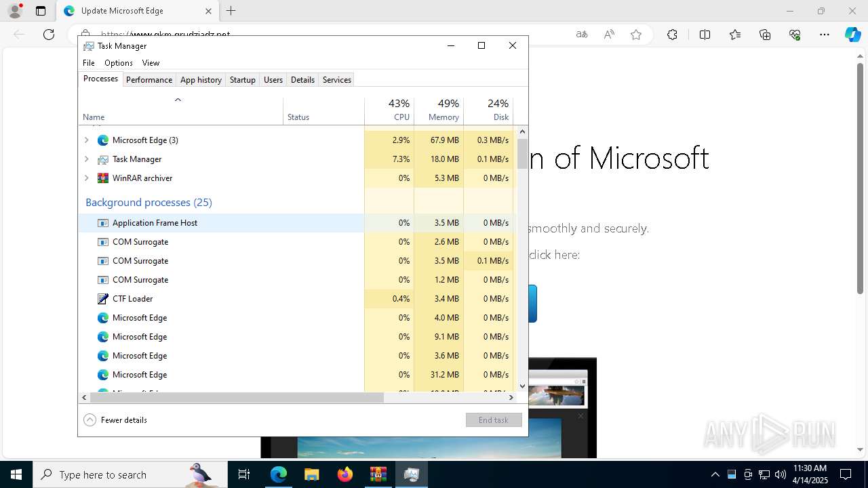Sort by the Status column header
This screenshot has width=868, height=488.
point(324,111)
